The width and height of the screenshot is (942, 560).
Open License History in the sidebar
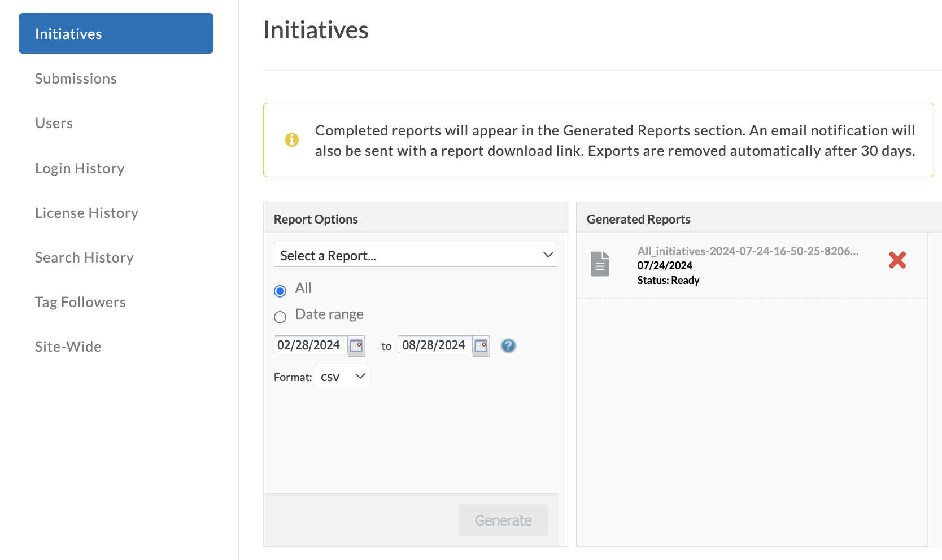[x=86, y=213]
